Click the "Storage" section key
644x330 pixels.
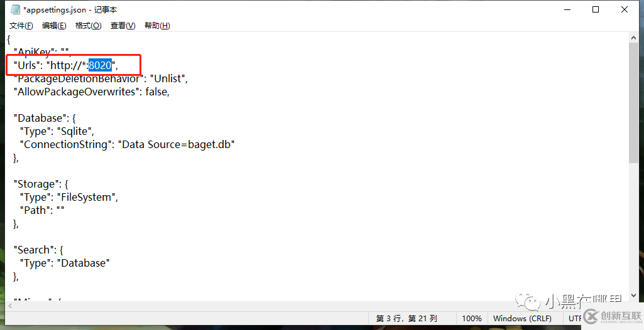[x=36, y=184]
